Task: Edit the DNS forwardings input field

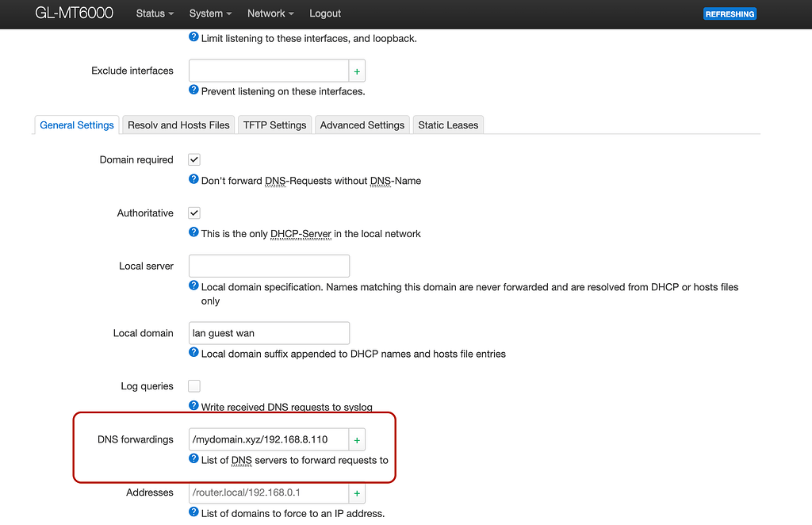Action: [267, 439]
